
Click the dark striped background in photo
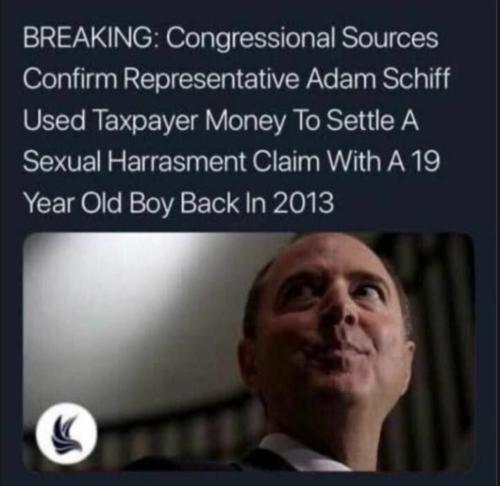pos(443,333)
